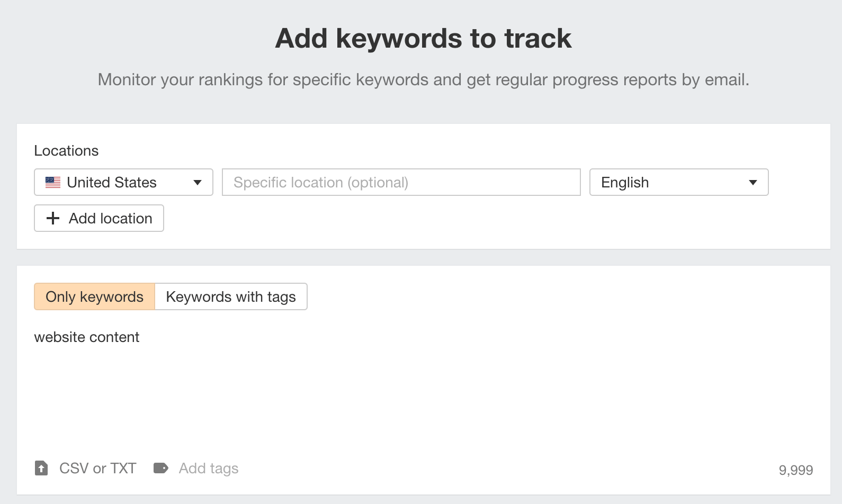Click the US flag icon in the country selector
This screenshot has height=504, width=842.
(x=53, y=182)
